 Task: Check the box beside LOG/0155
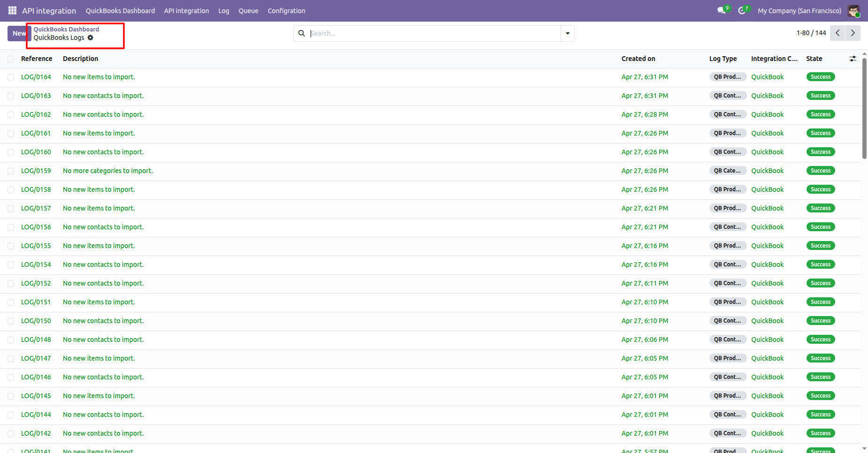[11, 246]
